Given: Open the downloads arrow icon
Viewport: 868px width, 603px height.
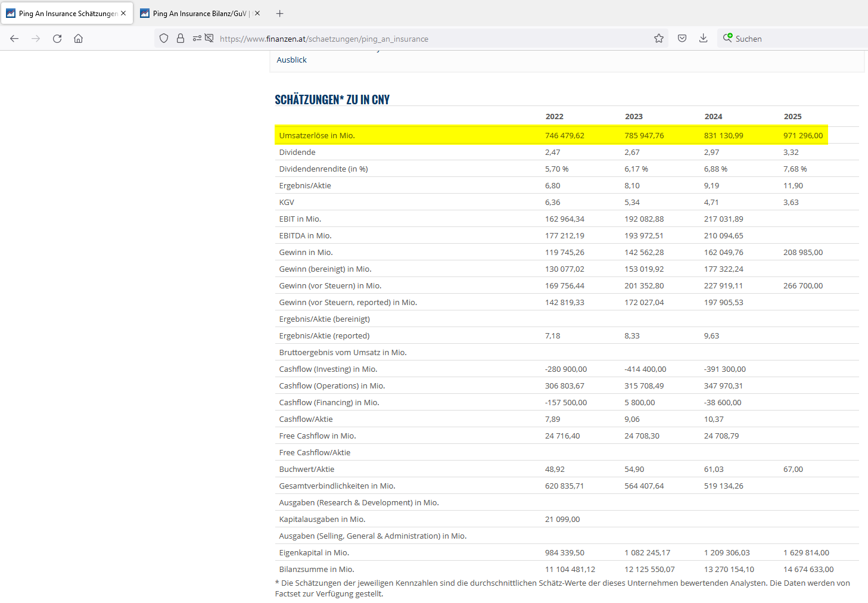Looking at the screenshot, I should pyautogui.click(x=704, y=39).
